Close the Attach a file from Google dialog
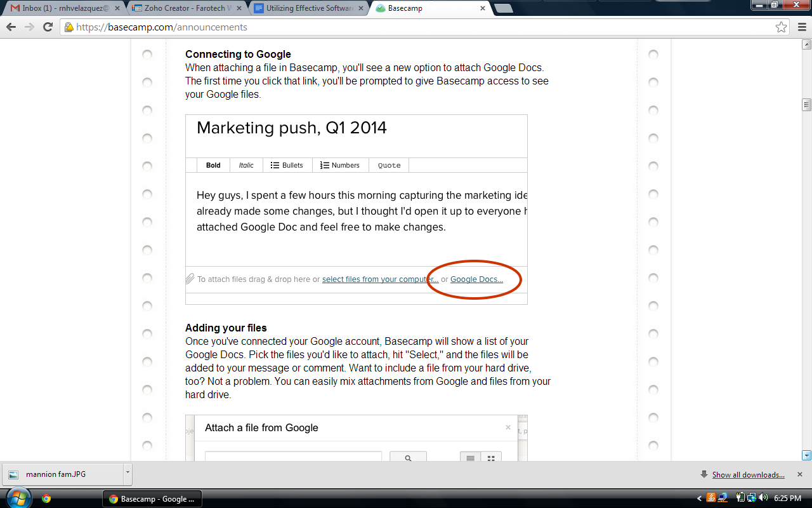Image resolution: width=812 pixels, height=508 pixels. click(x=508, y=427)
